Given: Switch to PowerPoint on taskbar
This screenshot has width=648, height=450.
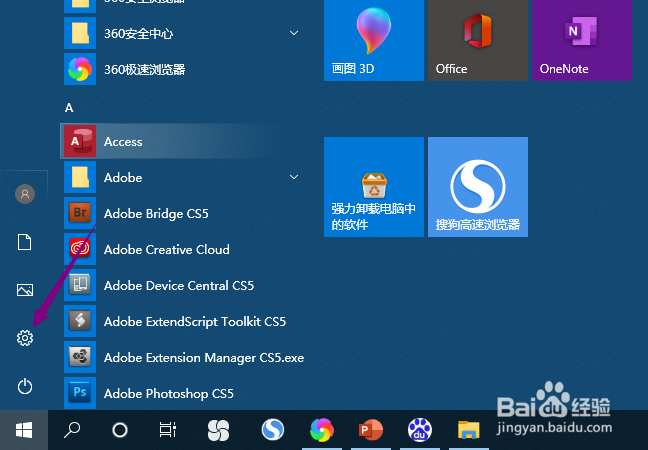Looking at the screenshot, I should tap(371, 430).
